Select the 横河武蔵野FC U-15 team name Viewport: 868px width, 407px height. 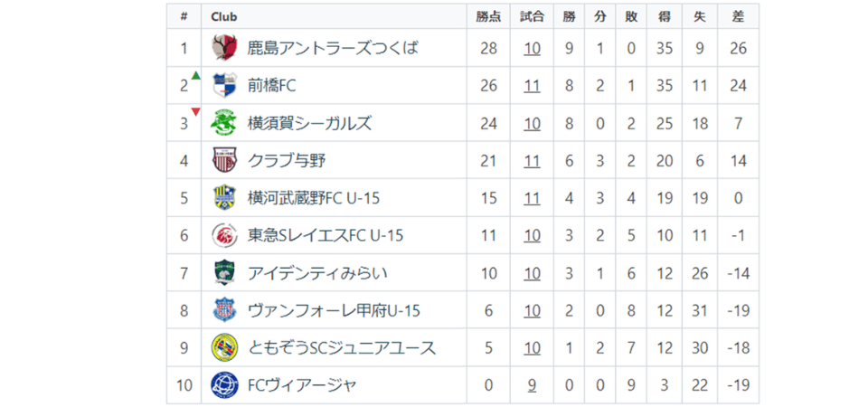point(313,198)
